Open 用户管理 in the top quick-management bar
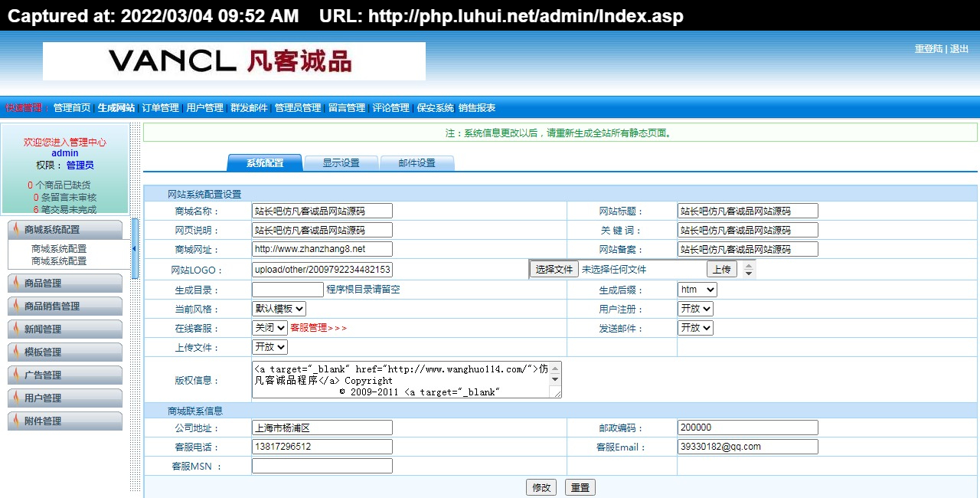The height and width of the screenshot is (498, 980). 204,108
